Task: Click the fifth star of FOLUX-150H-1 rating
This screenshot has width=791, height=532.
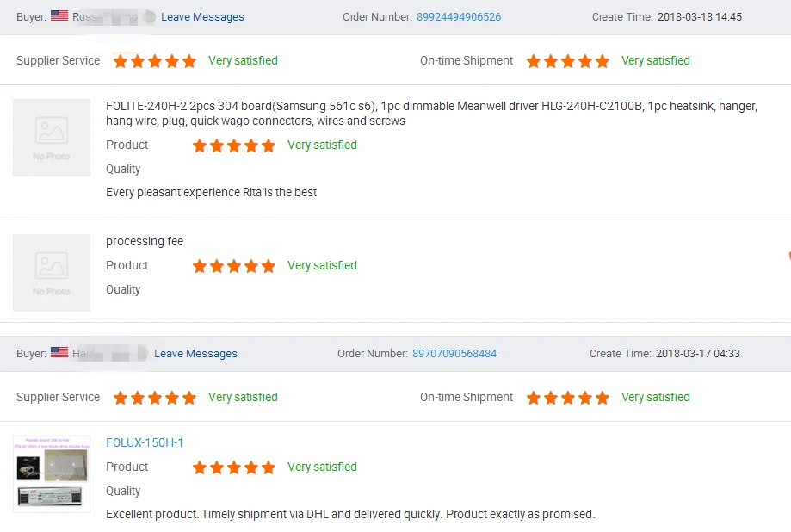Action: (269, 467)
